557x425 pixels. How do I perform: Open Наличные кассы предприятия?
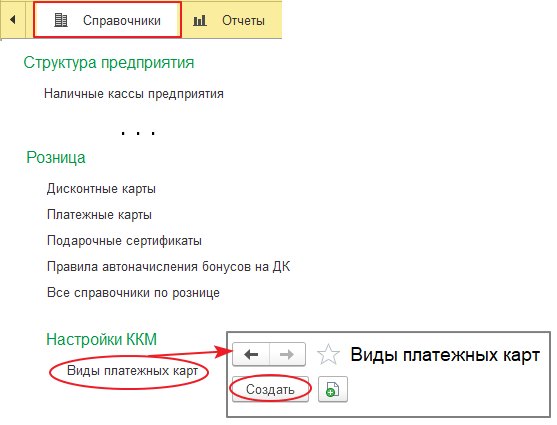point(134,94)
